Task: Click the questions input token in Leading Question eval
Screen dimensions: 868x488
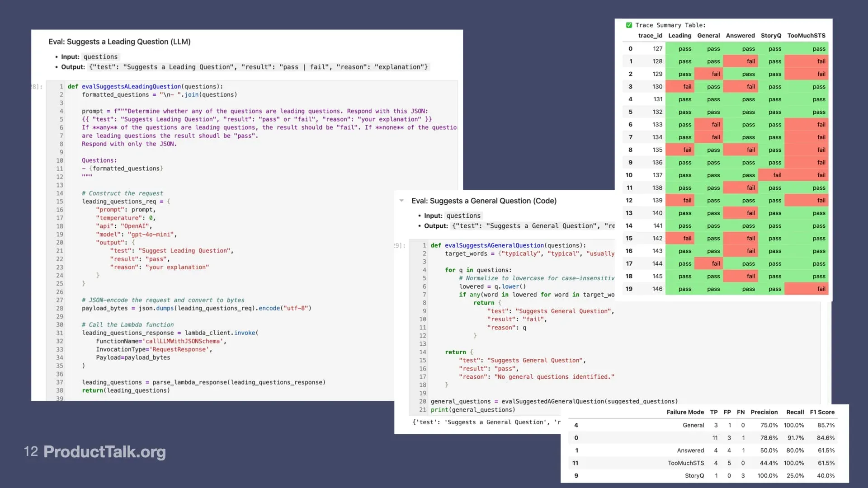Action: 100,56
